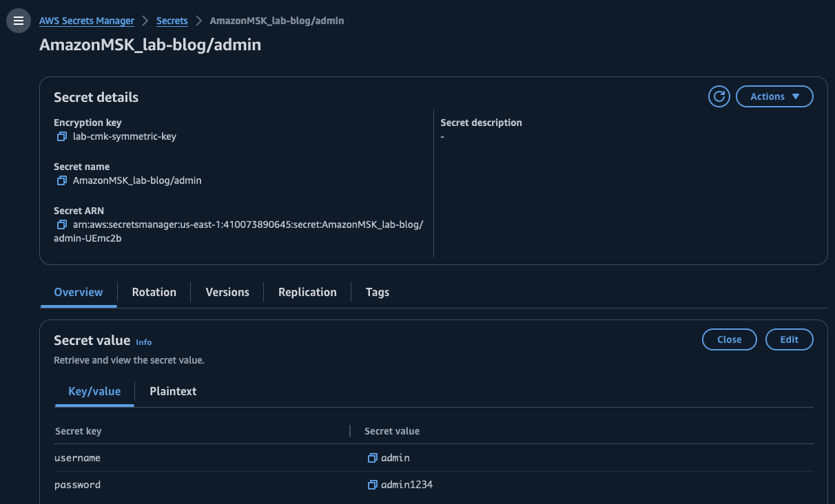Open the Actions dropdown

pyautogui.click(x=774, y=96)
